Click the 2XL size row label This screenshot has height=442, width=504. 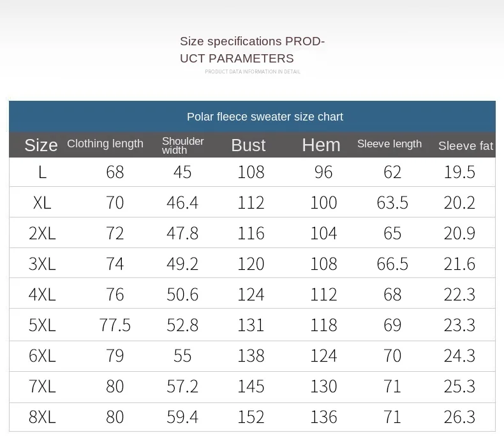pos(42,233)
